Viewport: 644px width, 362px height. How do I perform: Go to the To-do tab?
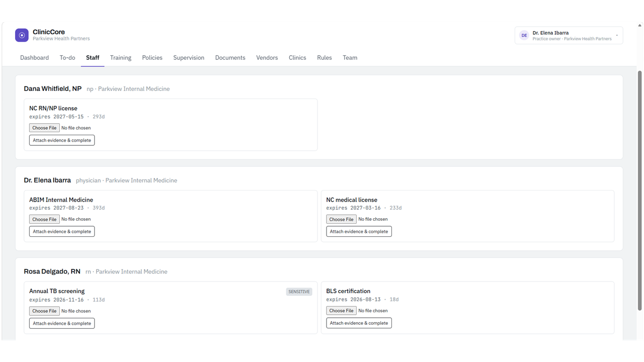67,58
